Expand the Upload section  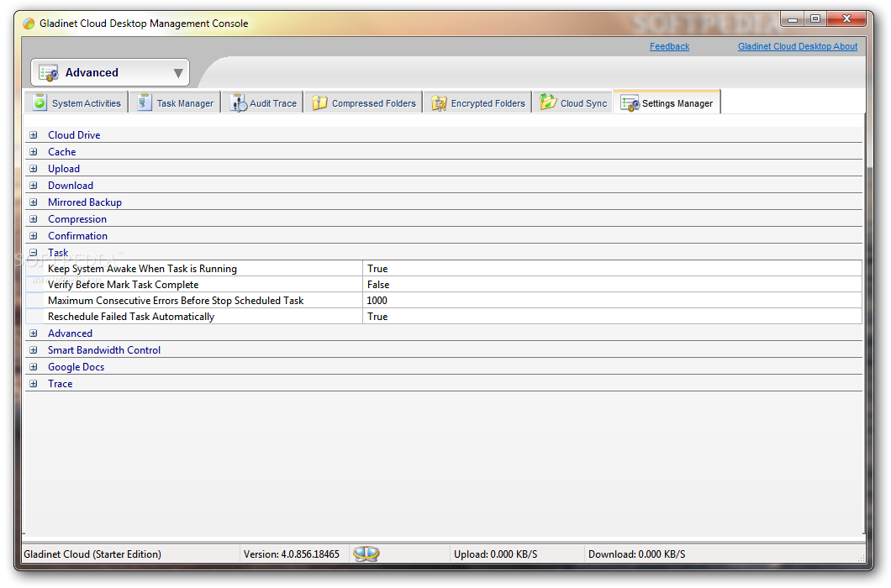tap(34, 169)
